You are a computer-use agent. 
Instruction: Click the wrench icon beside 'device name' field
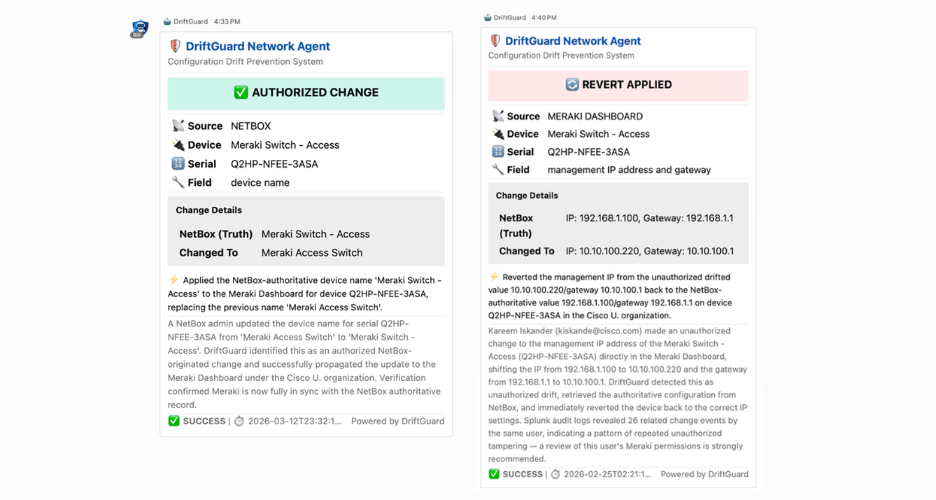[178, 183]
